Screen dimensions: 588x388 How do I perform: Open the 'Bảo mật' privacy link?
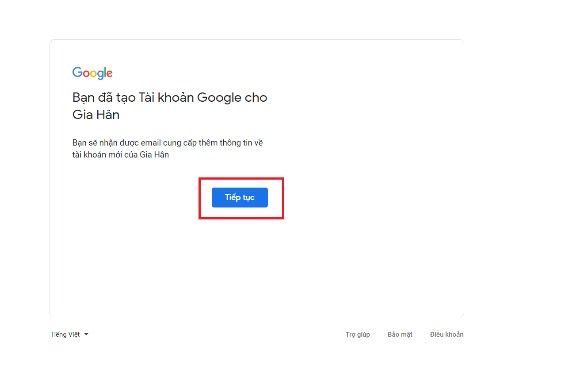tap(400, 334)
